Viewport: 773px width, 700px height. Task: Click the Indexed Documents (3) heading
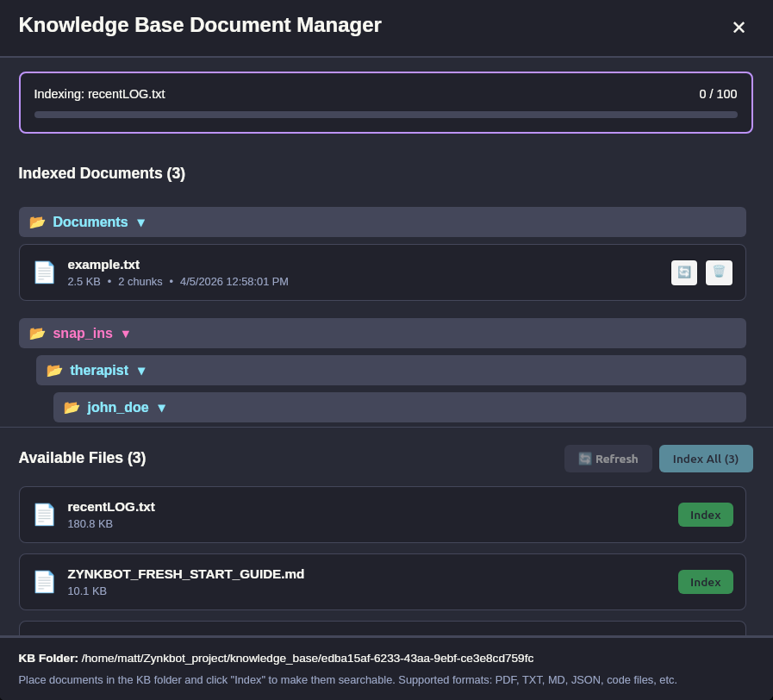pyautogui.click(x=102, y=173)
